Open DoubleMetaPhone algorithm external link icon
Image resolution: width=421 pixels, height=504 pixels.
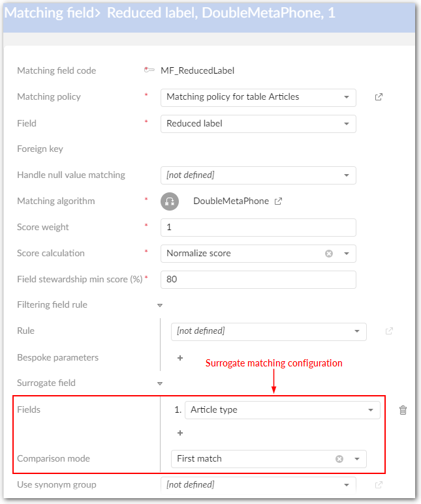coord(279,201)
